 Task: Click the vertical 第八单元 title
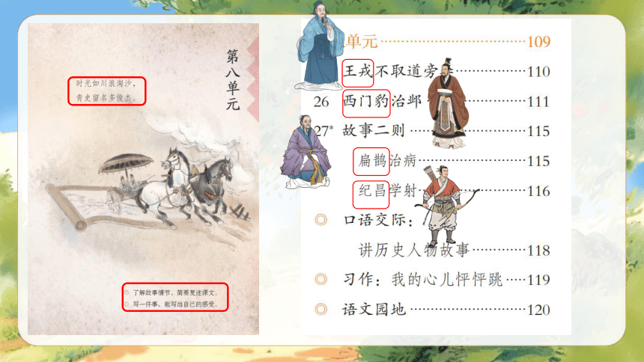232,79
